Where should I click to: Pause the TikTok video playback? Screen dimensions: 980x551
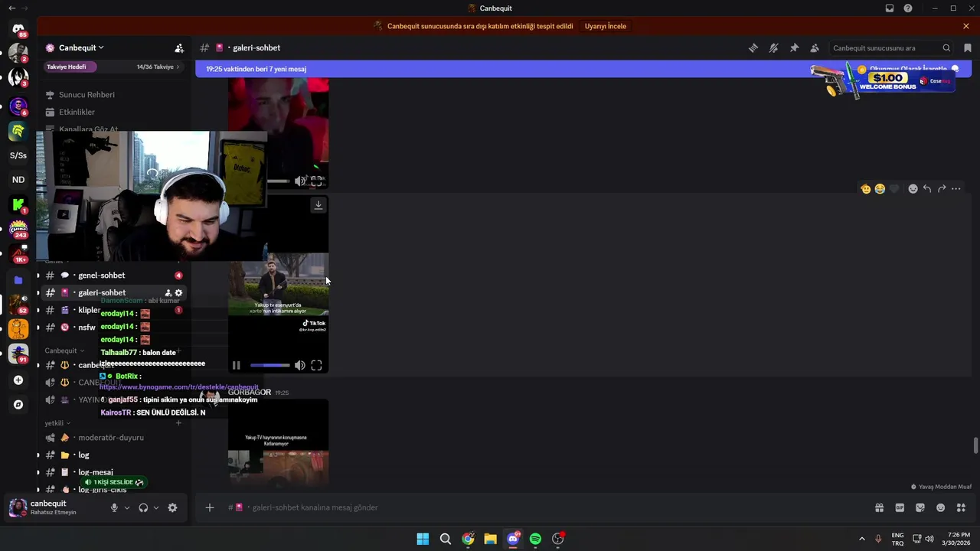(x=237, y=366)
